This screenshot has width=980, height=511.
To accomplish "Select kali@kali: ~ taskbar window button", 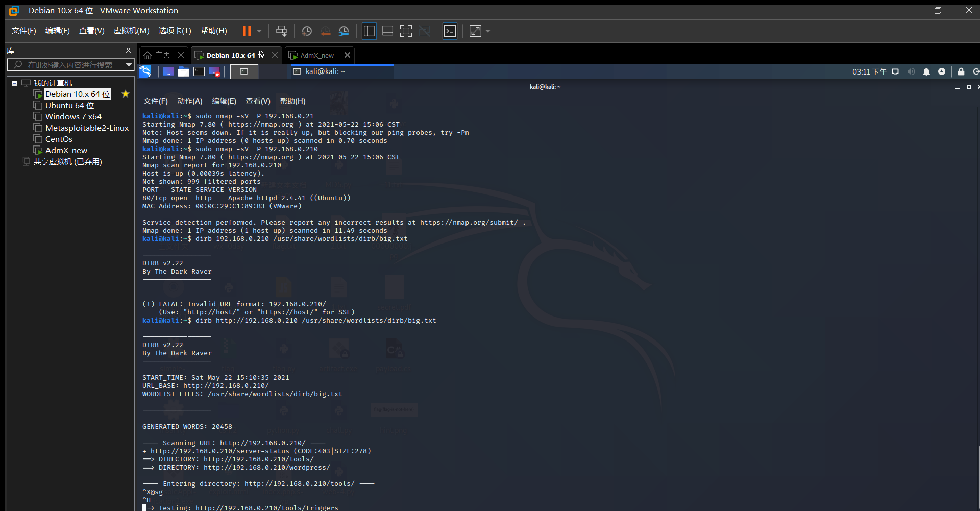I will [x=342, y=71].
